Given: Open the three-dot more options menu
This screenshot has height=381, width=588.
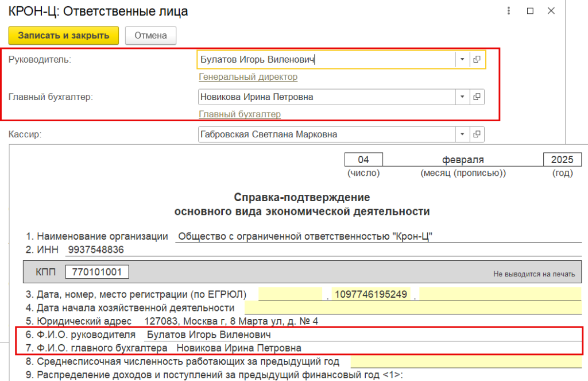Looking at the screenshot, I should [509, 11].
